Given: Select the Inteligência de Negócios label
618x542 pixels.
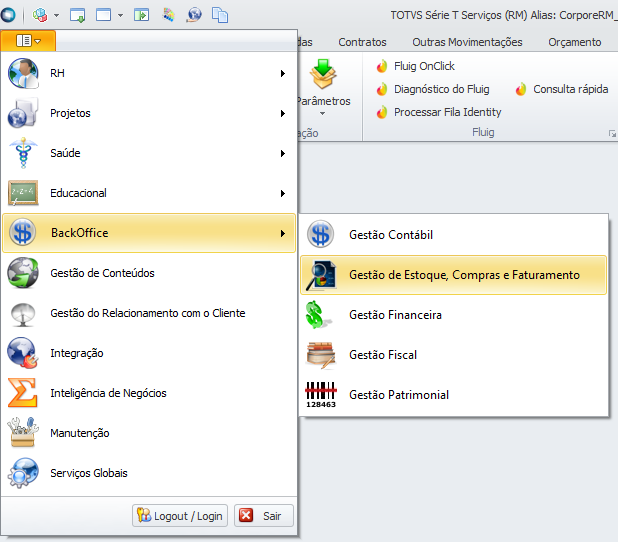Looking at the screenshot, I should coord(108,393).
